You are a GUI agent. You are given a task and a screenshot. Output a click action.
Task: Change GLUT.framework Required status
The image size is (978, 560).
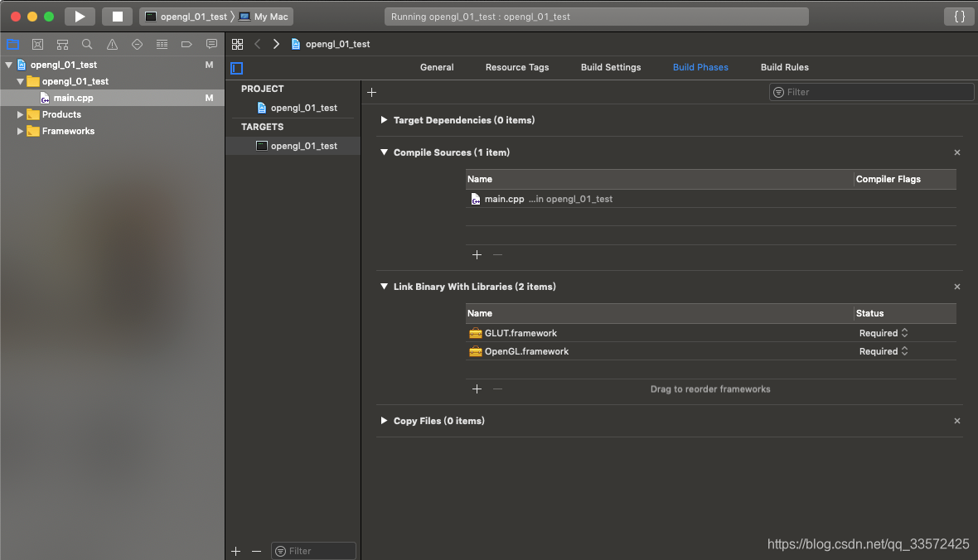pos(884,333)
